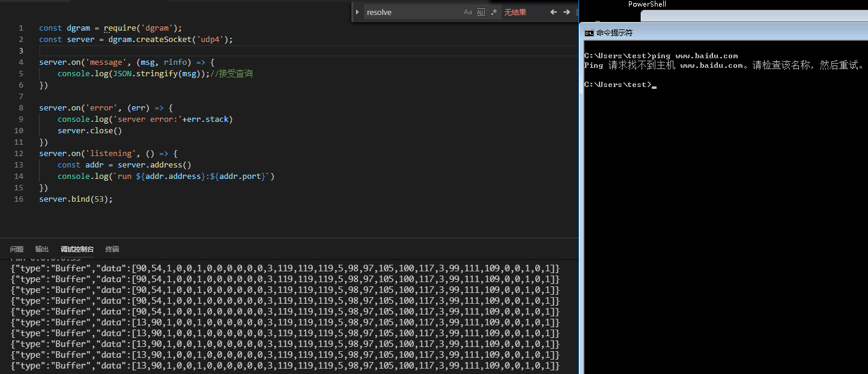Screen dimensions: 868x374
Task: Click the "Ping 请求找不到主机" error line
Action: [724, 65]
